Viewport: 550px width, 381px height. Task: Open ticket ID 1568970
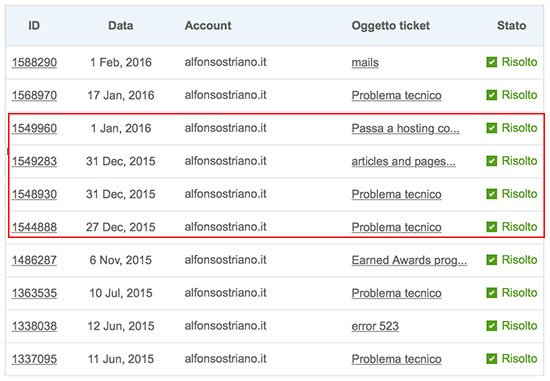[34, 95]
